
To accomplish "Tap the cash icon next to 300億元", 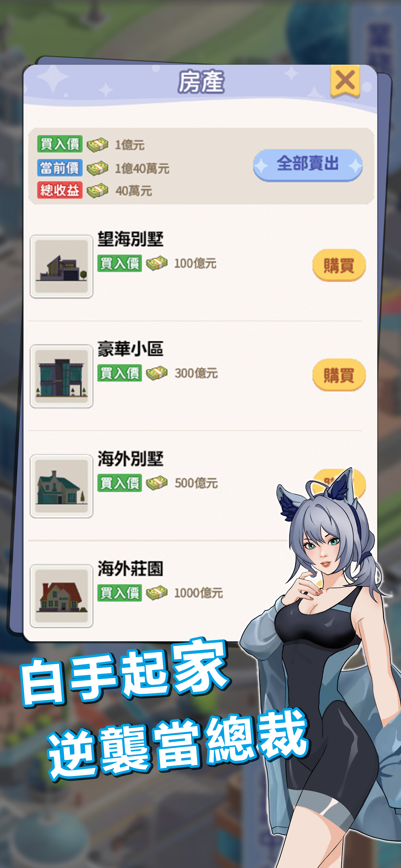I will tap(157, 373).
